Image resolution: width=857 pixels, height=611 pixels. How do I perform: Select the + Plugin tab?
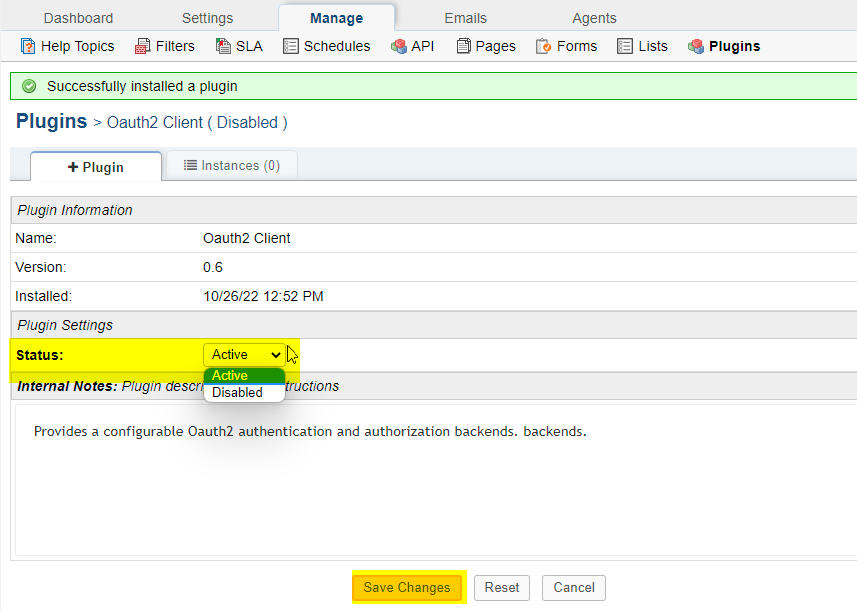click(x=96, y=167)
